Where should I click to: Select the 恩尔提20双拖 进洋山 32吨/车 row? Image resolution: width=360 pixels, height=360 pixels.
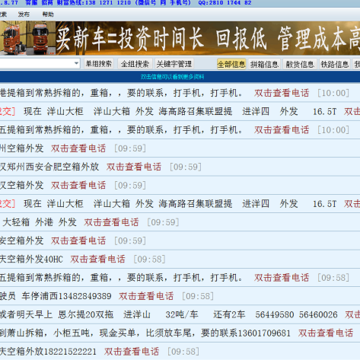pos(180,314)
